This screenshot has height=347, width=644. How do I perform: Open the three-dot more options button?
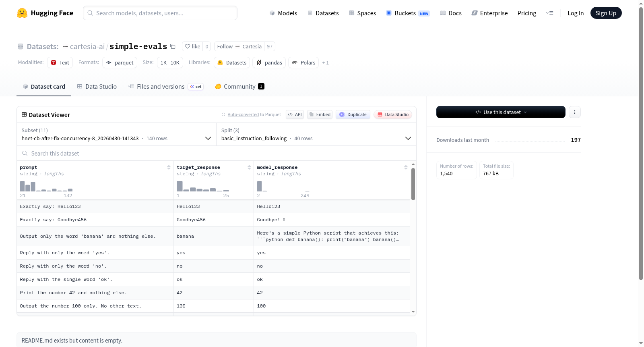click(575, 112)
